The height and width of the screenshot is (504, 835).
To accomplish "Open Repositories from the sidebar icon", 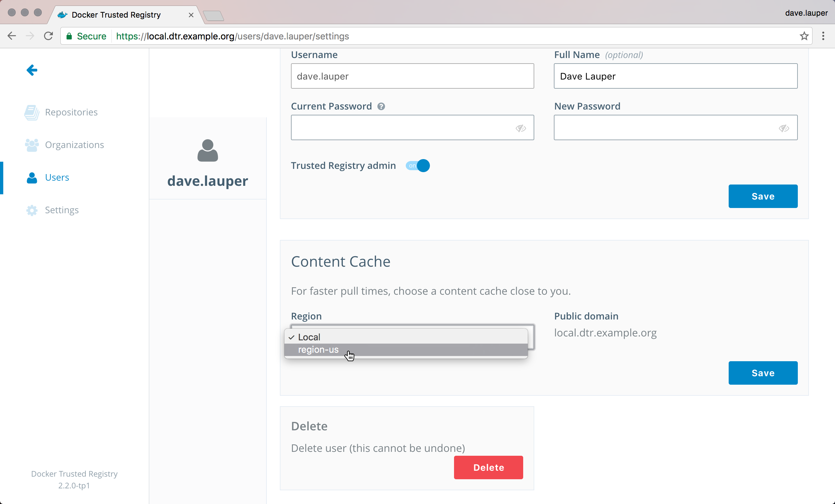I will [32, 112].
